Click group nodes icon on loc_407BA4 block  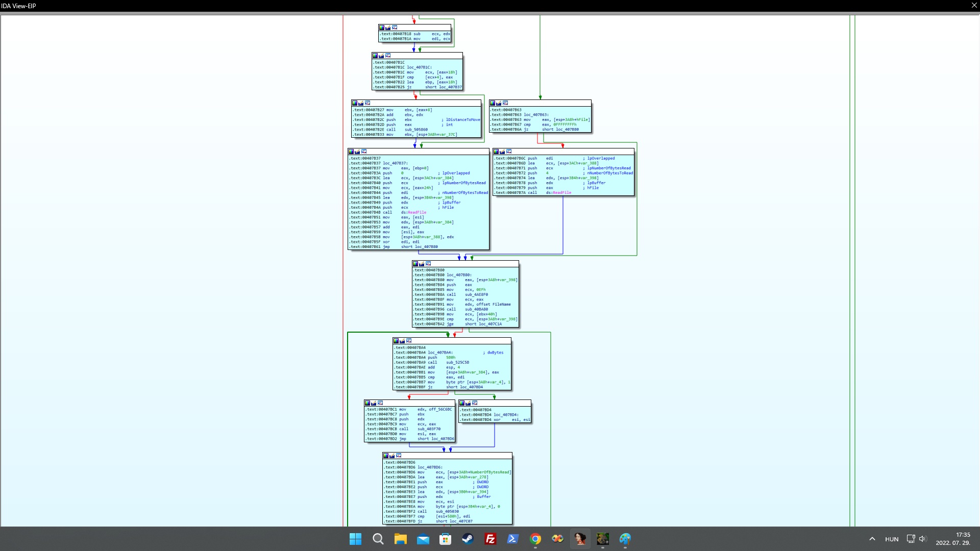click(409, 341)
